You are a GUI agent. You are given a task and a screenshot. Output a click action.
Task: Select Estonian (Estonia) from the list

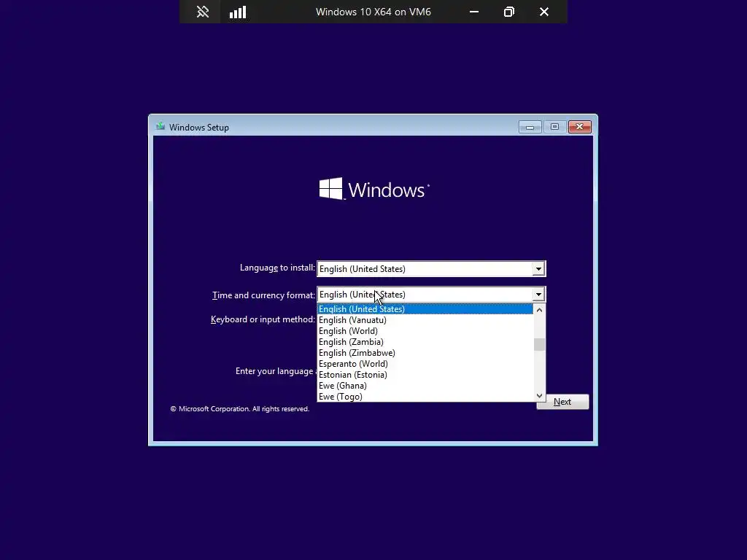[425, 375]
